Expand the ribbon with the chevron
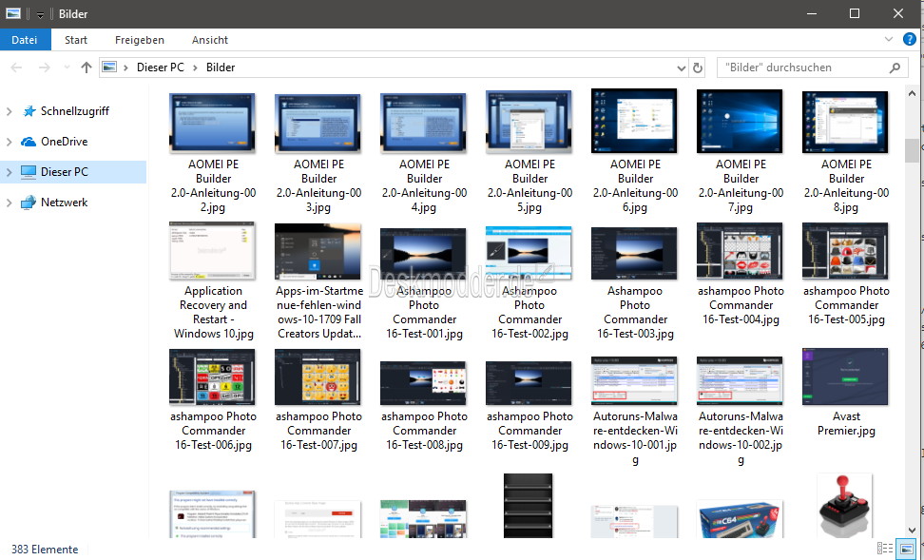This screenshot has height=560, width=924. pyautogui.click(x=889, y=40)
